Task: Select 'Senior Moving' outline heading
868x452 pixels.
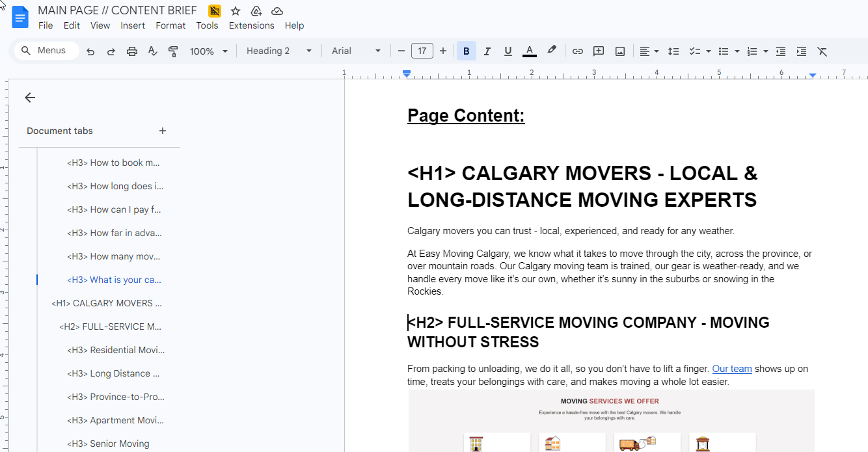Action: point(108,444)
